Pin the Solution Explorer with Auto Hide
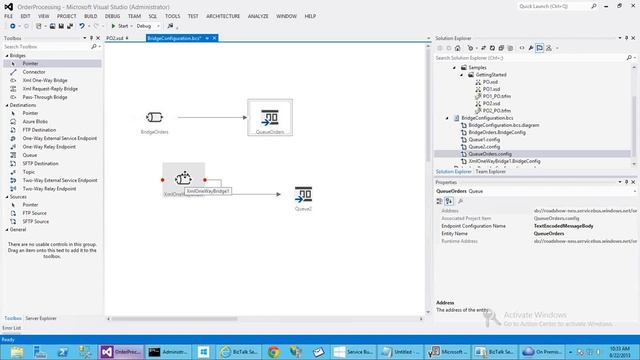This screenshot has width=640, height=360. [x=627, y=38]
